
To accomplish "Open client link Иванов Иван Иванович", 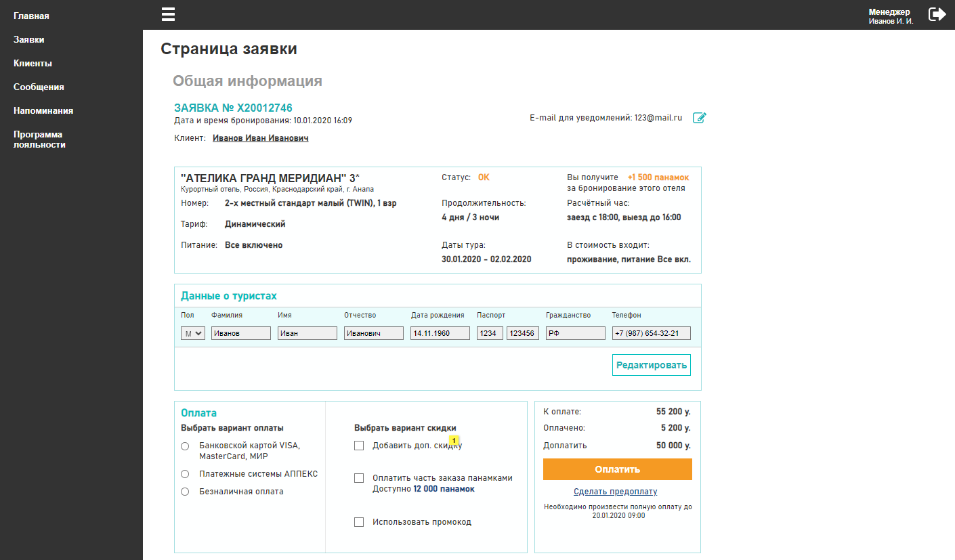I will point(261,138).
